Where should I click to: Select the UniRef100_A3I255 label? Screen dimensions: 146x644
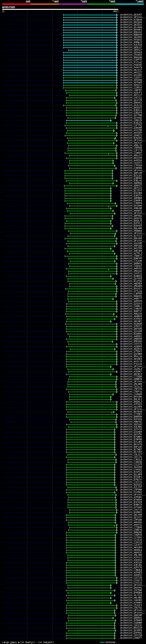[x=131, y=130]
